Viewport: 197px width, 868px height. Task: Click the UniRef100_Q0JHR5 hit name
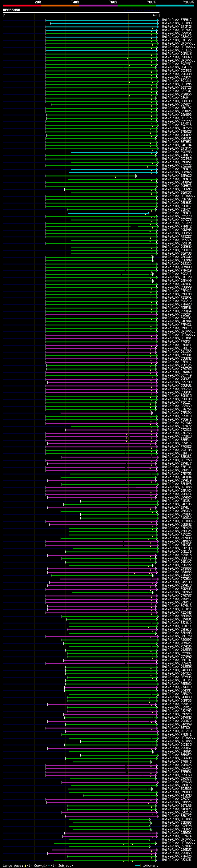pos(176,111)
